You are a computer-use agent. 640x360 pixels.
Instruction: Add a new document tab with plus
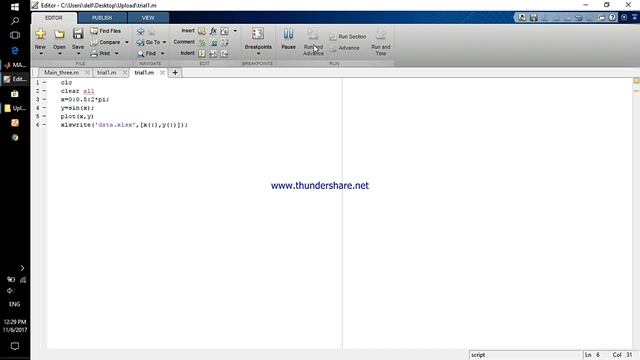[x=175, y=73]
